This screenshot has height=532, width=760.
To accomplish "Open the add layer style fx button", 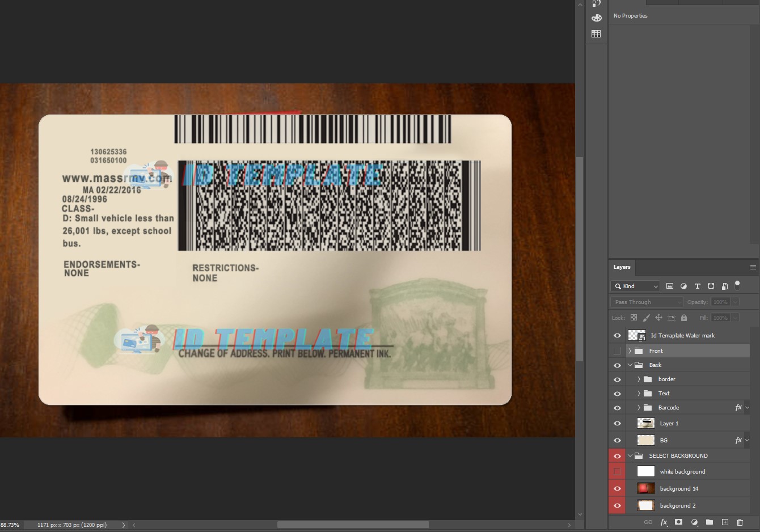I will pyautogui.click(x=664, y=522).
